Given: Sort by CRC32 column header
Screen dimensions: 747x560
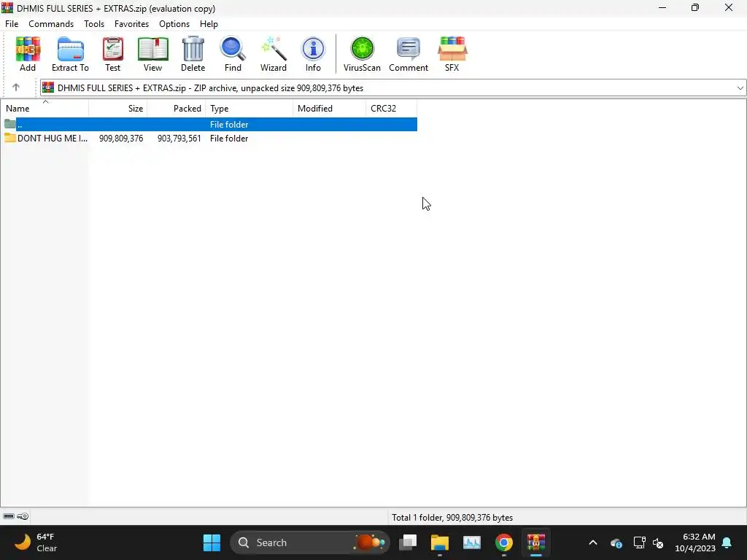Looking at the screenshot, I should (392, 109).
